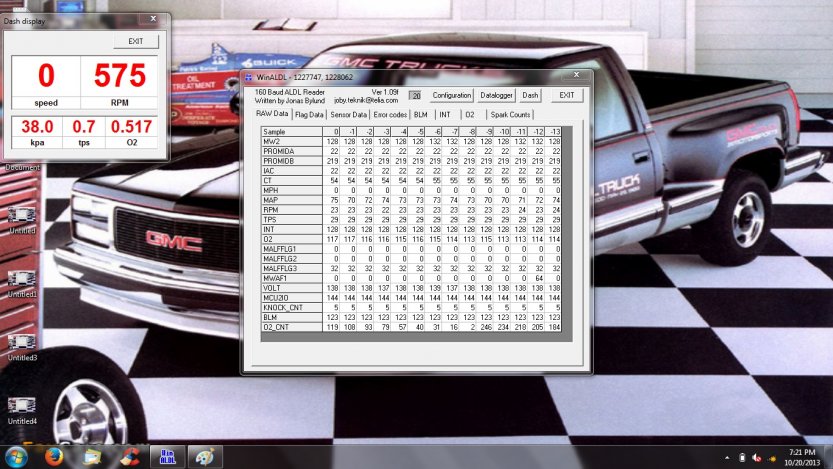This screenshot has height=469, width=833.
Task: Click the PROMIDA row label
Action: click(x=292, y=151)
